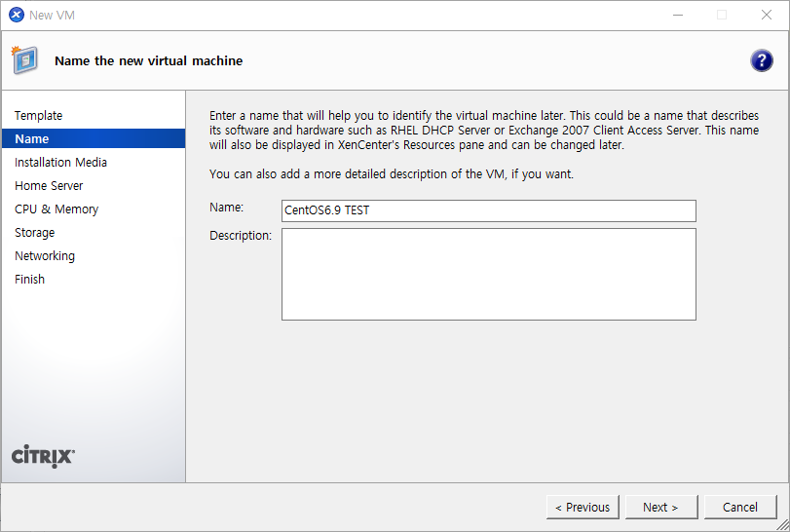The height and width of the screenshot is (532, 790).
Task: Jump to the Finish step
Action: pos(30,279)
